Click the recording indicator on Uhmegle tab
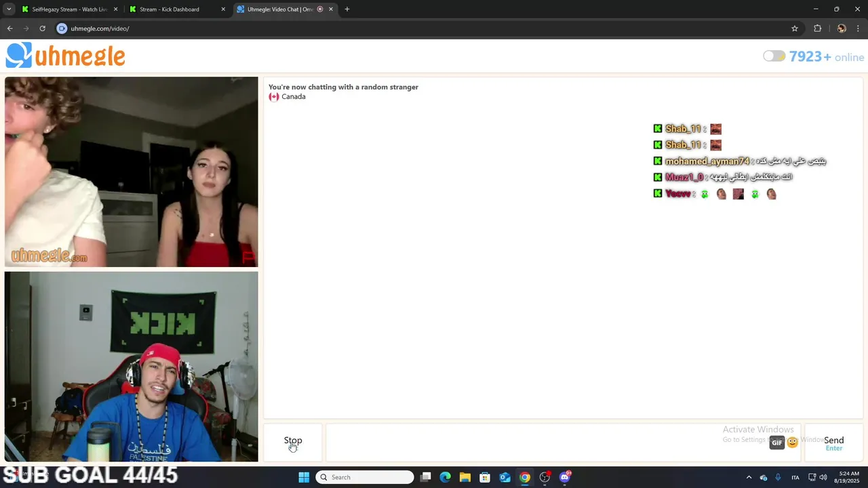Screen dimensions: 868x488 point(320,9)
